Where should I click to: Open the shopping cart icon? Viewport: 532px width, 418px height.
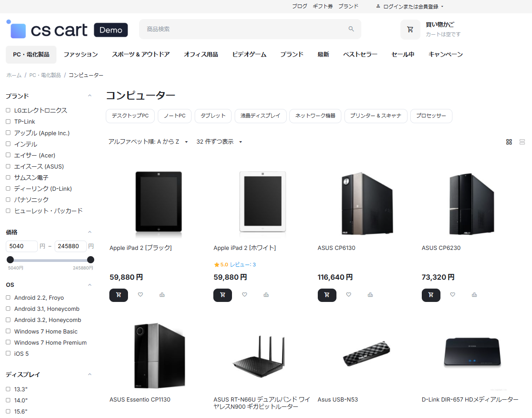coord(410,29)
